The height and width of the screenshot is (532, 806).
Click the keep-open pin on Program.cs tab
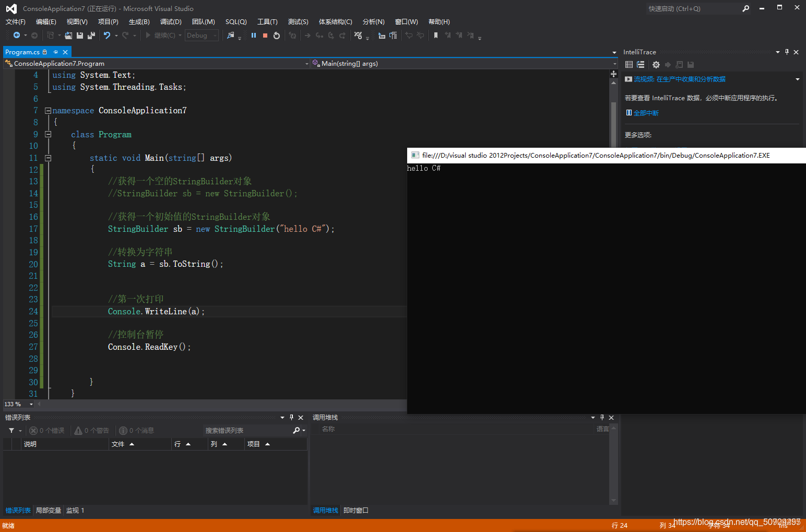[55, 52]
